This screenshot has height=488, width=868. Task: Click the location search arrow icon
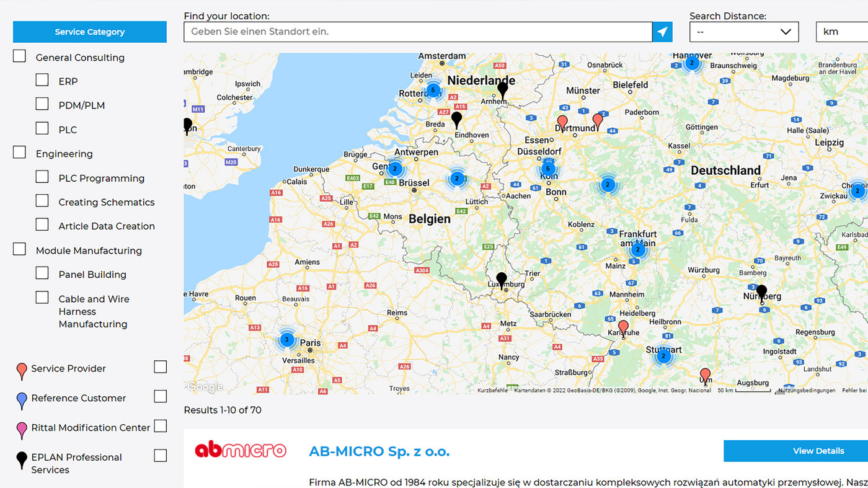[x=662, y=32]
